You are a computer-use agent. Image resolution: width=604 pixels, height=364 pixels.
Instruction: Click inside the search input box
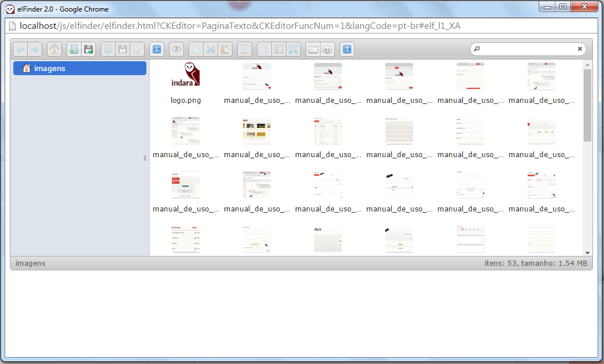(x=526, y=49)
